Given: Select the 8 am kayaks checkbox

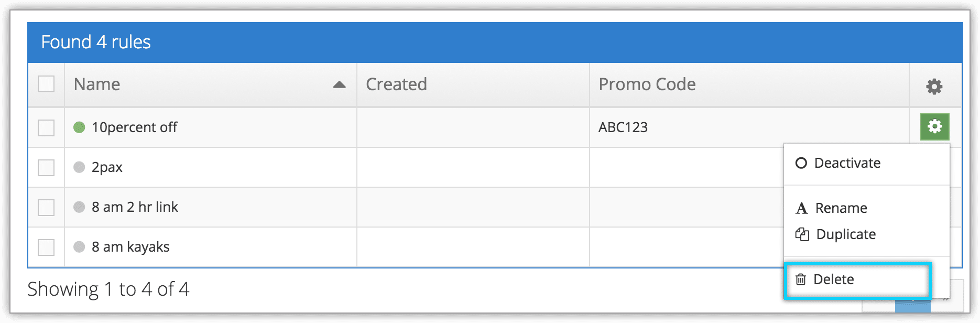Looking at the screenshot, I should pyautogui.click(x=46, y=247).
